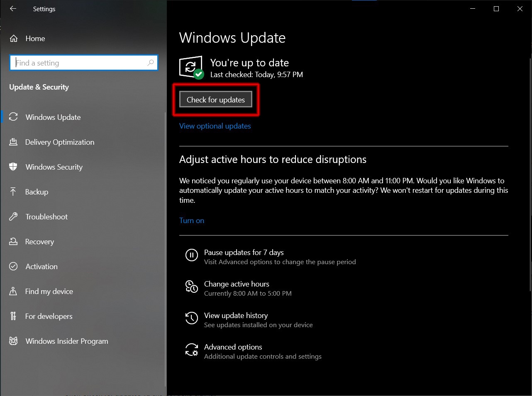This screenshot has height=396, width=532.
Task: Click the Windows Insider Program cat icon
Action: coord(13,341)
